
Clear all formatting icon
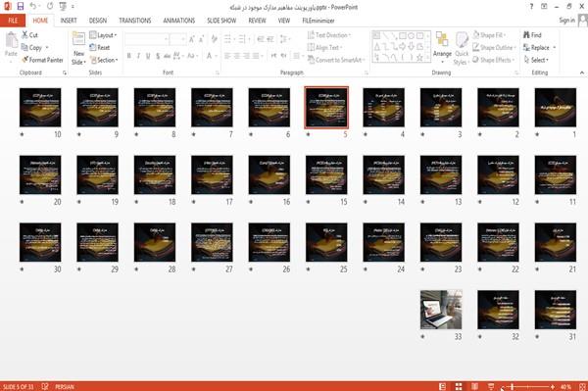(x=214, y=38)
